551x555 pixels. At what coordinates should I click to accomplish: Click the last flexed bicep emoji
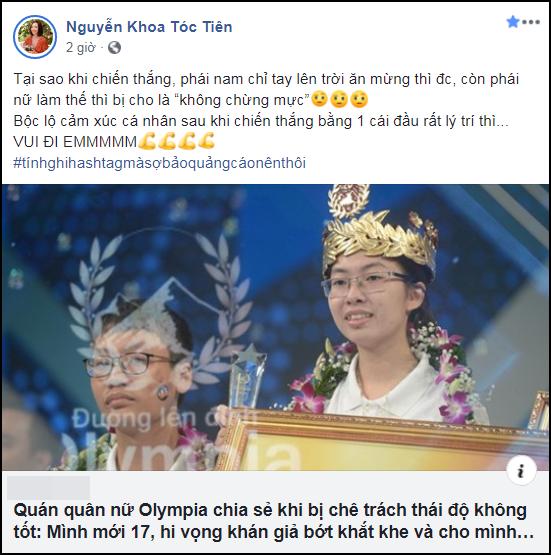tap(207, 141)
